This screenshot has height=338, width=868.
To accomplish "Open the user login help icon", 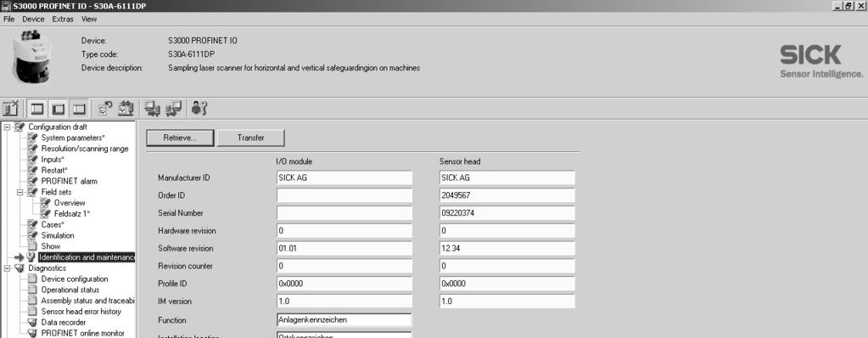I will point(199,109).
